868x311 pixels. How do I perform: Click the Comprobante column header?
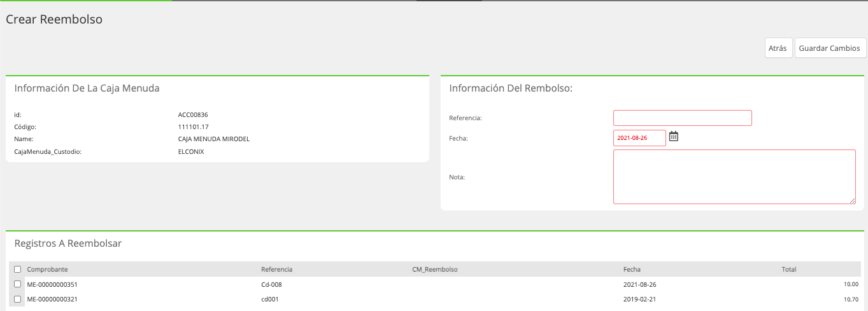tap(47, 270)
